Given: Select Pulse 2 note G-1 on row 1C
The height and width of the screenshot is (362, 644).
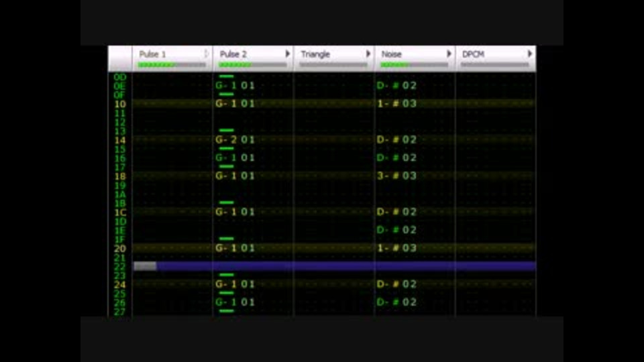Looking at the screenshot, I should (x=235, y=212).
